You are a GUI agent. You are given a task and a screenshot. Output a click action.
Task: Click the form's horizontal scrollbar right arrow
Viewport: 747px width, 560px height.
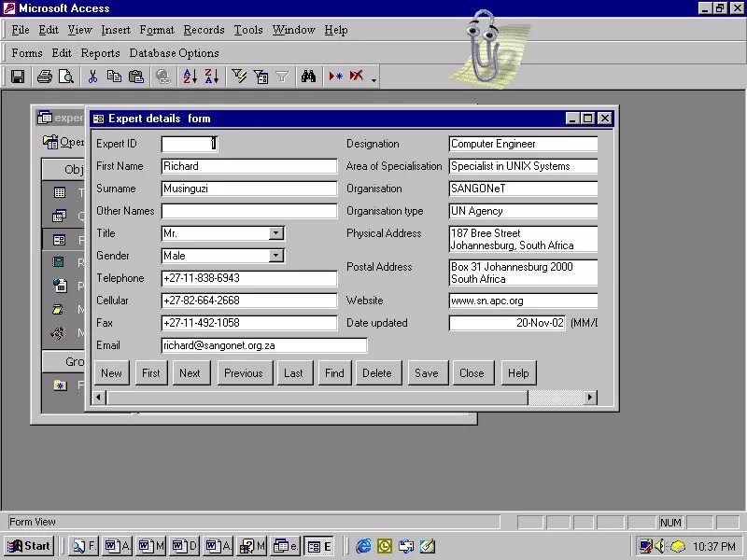[590, 398]
